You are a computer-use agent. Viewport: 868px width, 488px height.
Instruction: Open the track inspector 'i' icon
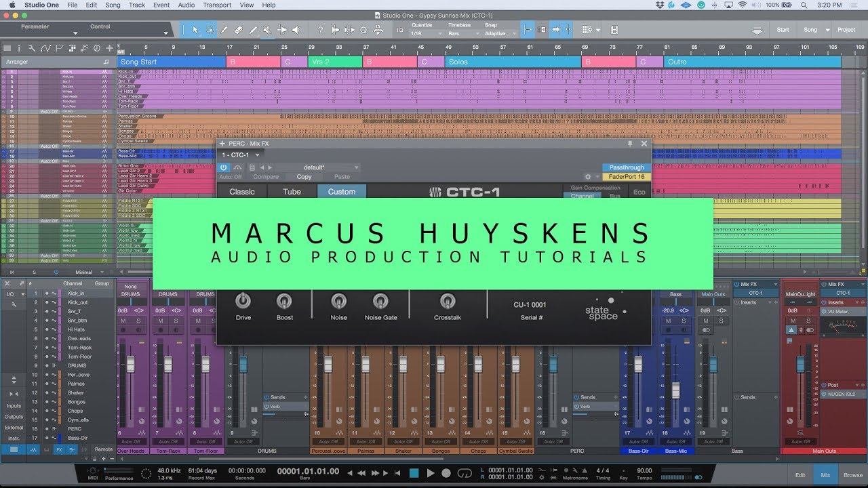[x=19, y=48]
